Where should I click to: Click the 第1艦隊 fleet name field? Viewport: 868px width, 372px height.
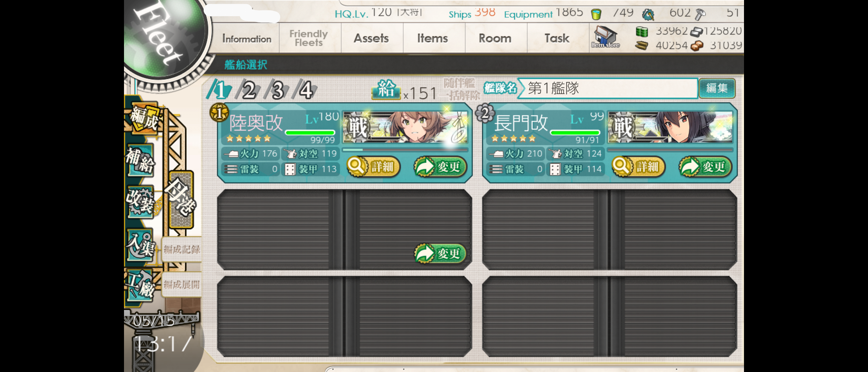click(608, 88)
